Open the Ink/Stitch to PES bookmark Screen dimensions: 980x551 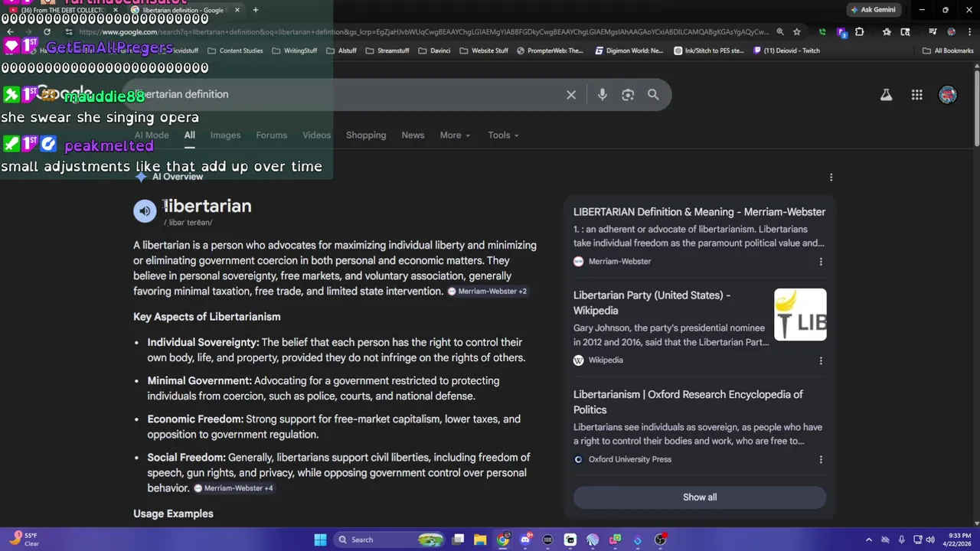pyautogui.click(x=709, y=51)
